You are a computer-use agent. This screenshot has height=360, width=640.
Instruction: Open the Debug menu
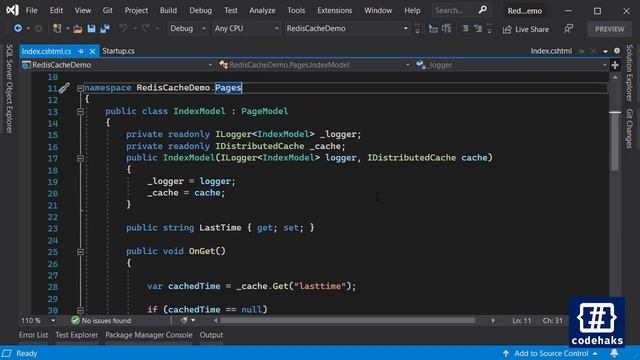point(200,10)
